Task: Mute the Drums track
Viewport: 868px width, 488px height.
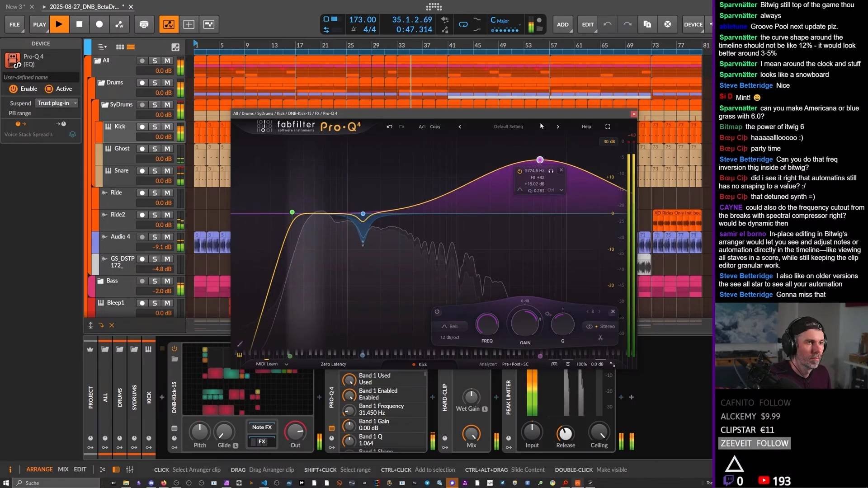Action: (166, 82)
